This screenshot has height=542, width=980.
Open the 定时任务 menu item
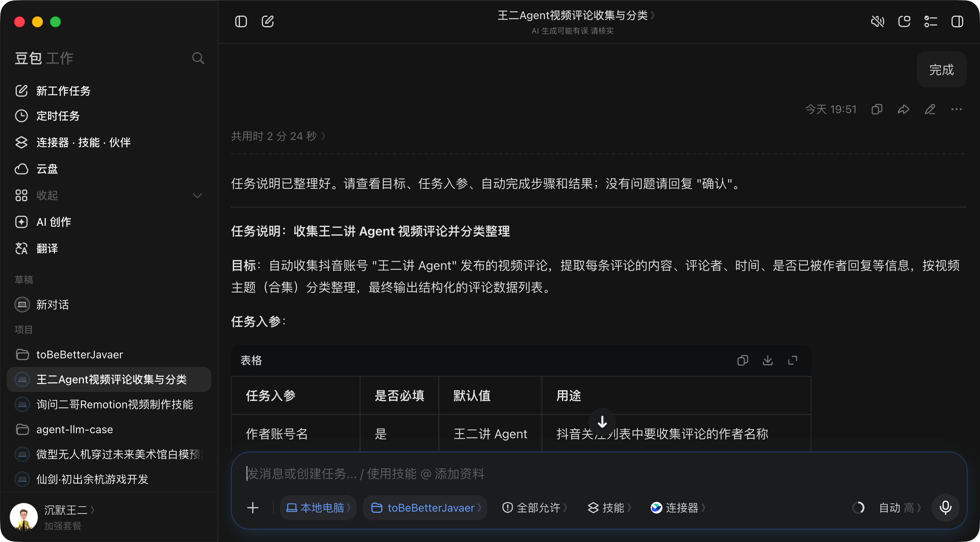[109, 116]
